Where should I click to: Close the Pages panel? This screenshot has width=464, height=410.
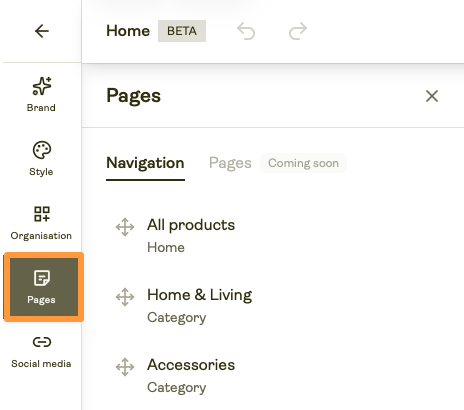coord(432,96)
